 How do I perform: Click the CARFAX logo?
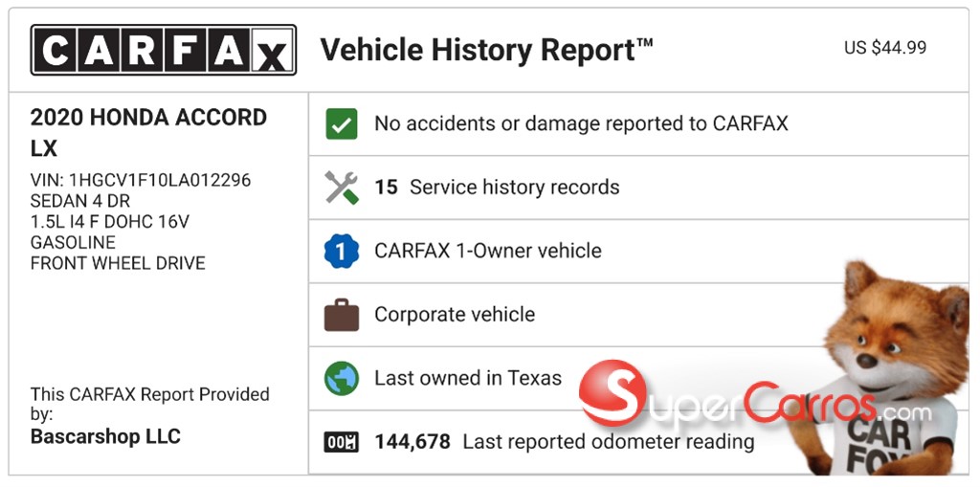point(163,50)
